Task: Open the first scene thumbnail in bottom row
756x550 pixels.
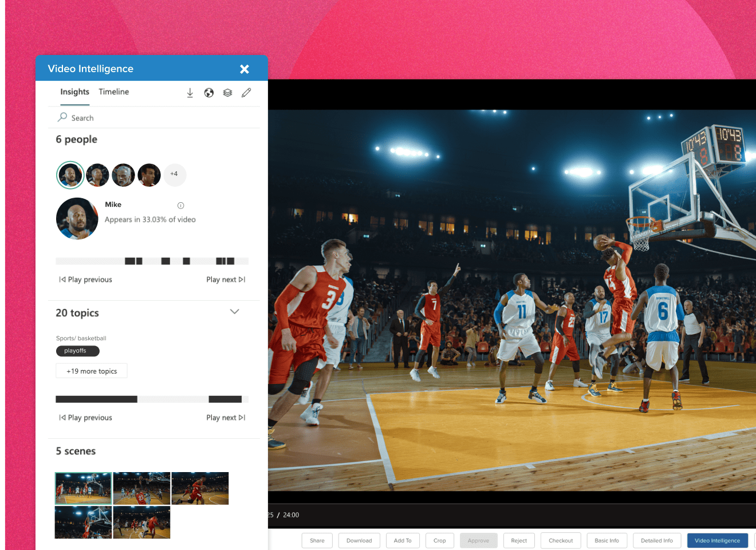Action: (x=83, y=522)
